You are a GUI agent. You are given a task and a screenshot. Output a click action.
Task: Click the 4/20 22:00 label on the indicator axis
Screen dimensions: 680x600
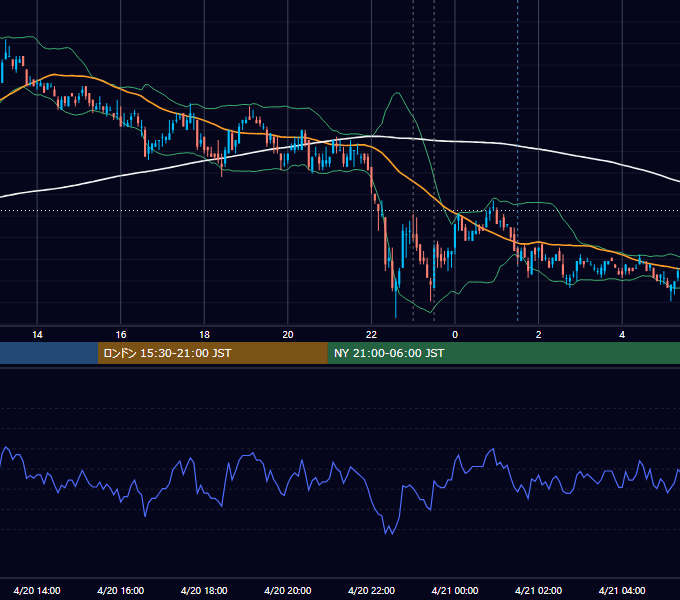371,590
